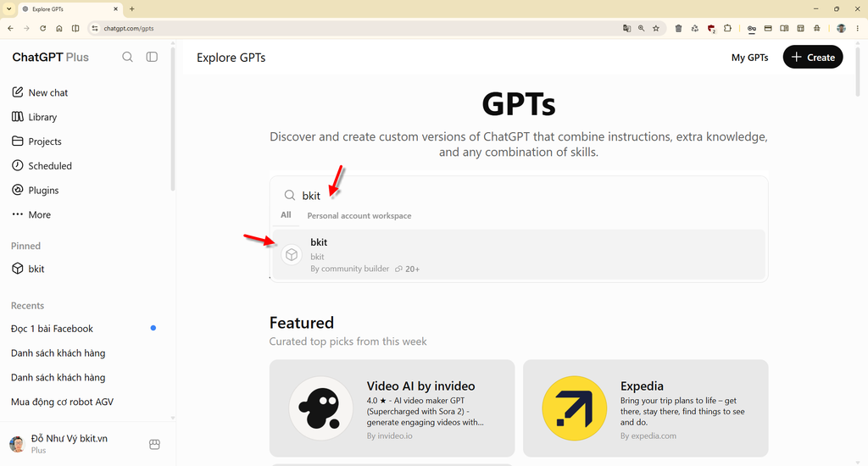This screenshot has width=868, height=466.
Task: Click the icon beside the account name
Action: 154,445
